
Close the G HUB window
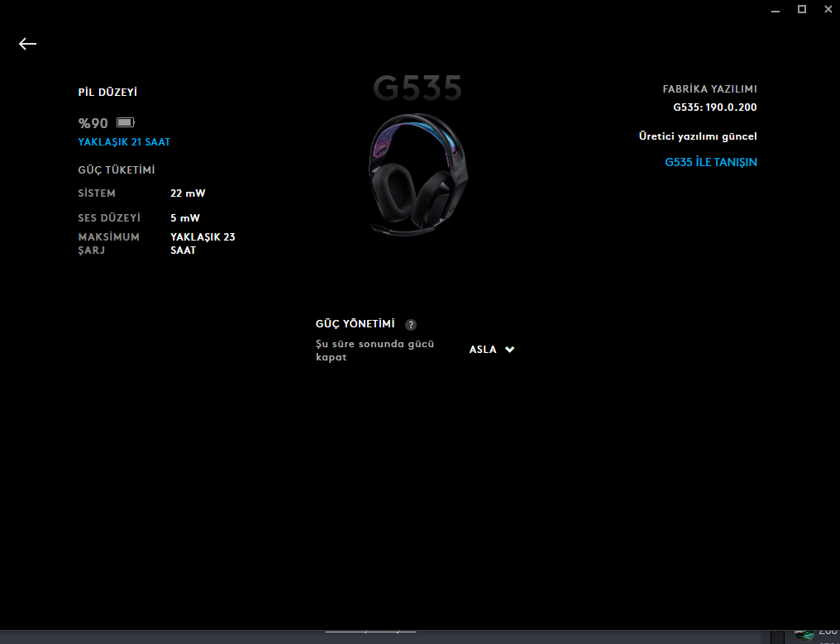tap(828, 9)
